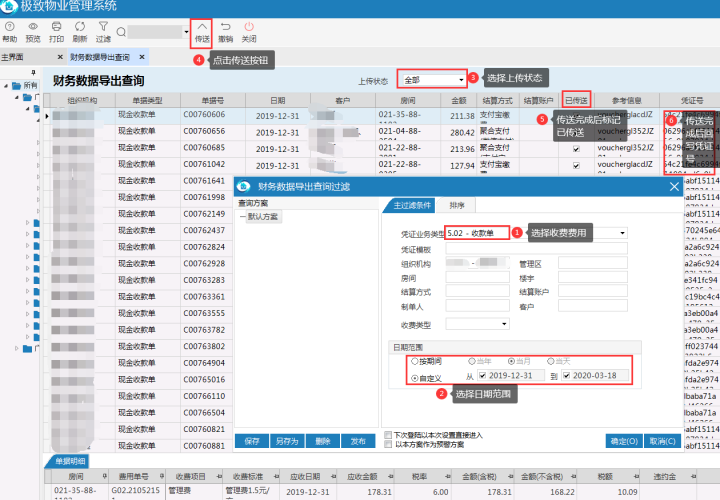720x500 pixels.
Task: Click the pin icon on 金额(含税) column
Action: coord(510,476)
